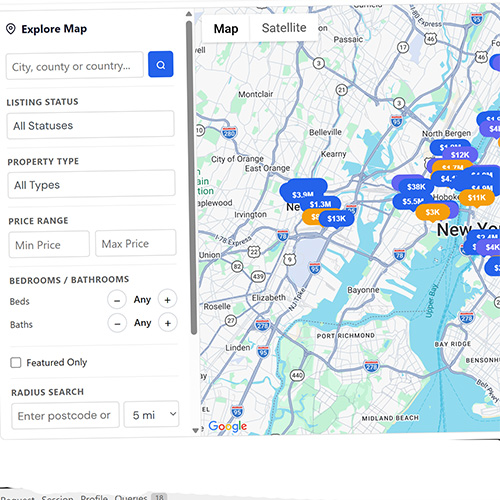
Task: Switch to the Map view tab
Action: (x=226, y=29)
